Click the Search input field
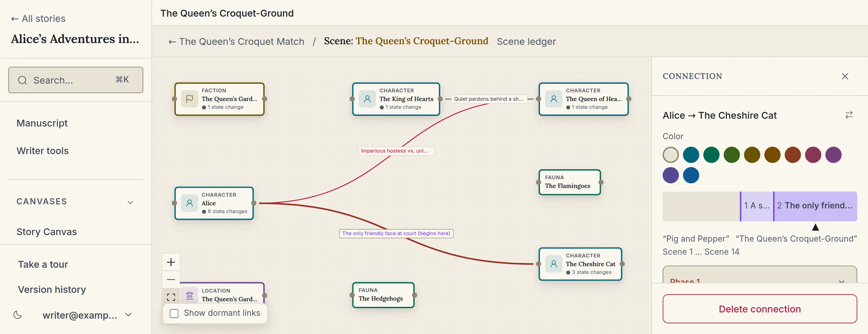Screen dimensions: 868x334 click(x=75, y=80)
